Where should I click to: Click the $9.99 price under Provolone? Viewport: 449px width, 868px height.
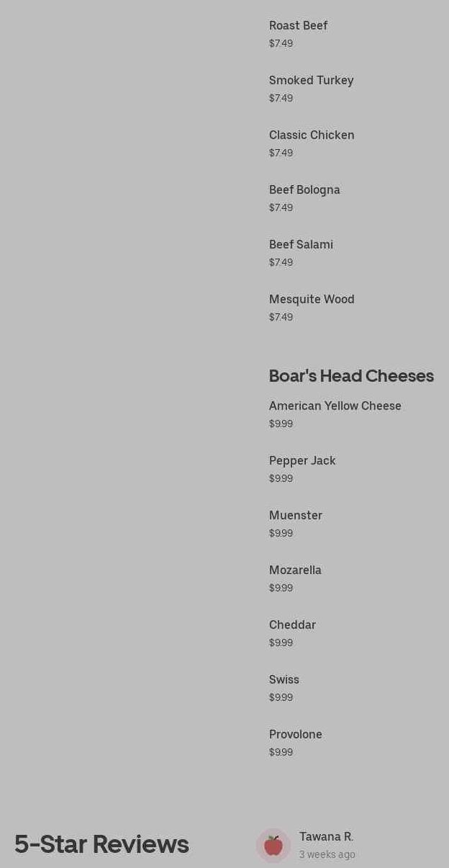point(281,753)
